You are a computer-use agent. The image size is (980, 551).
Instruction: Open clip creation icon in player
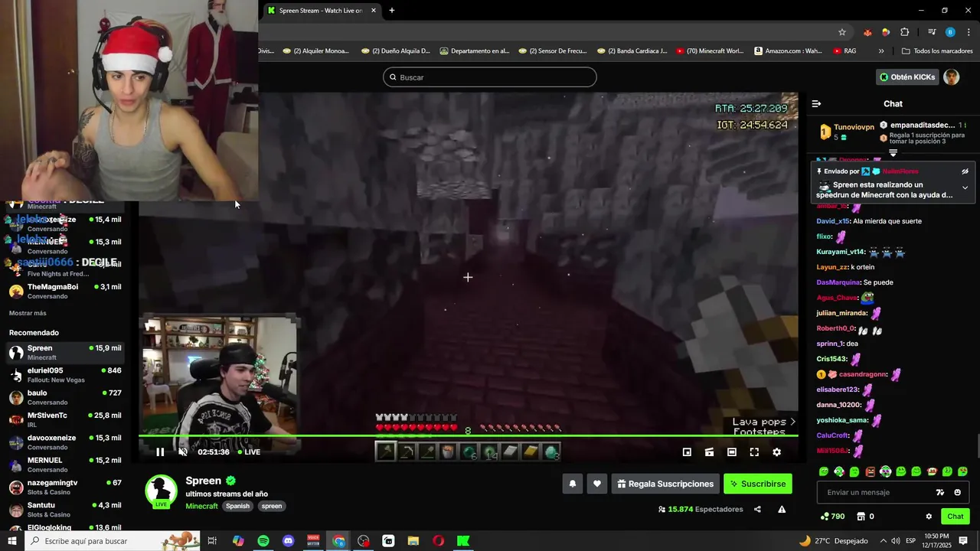[x=710, y=452]
